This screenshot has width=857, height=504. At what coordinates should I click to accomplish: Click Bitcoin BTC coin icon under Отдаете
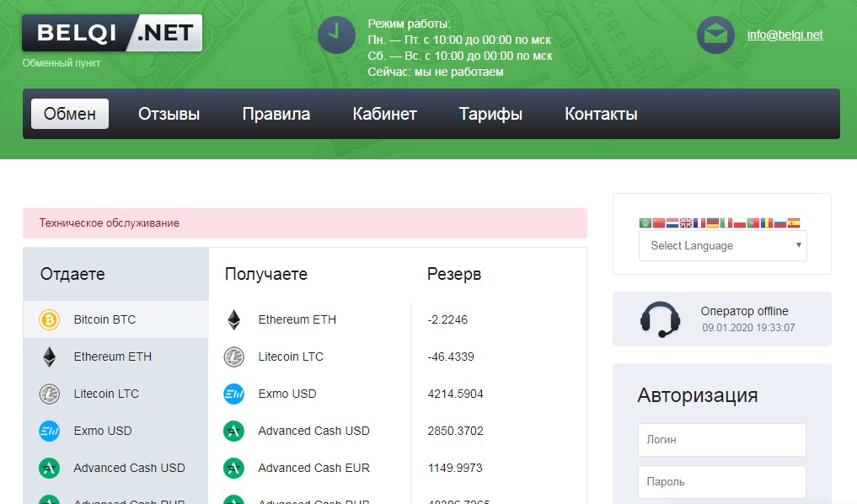point(49,319)
